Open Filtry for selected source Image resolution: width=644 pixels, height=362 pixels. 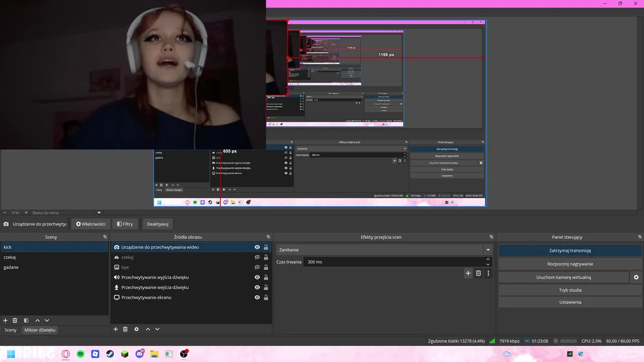click(x=125, y=224)
